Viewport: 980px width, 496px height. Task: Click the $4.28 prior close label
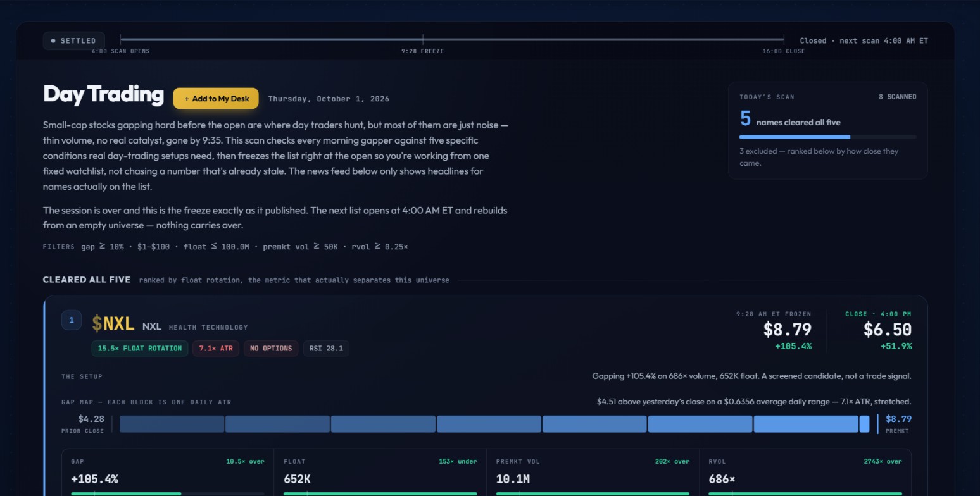tap(91, 419)
